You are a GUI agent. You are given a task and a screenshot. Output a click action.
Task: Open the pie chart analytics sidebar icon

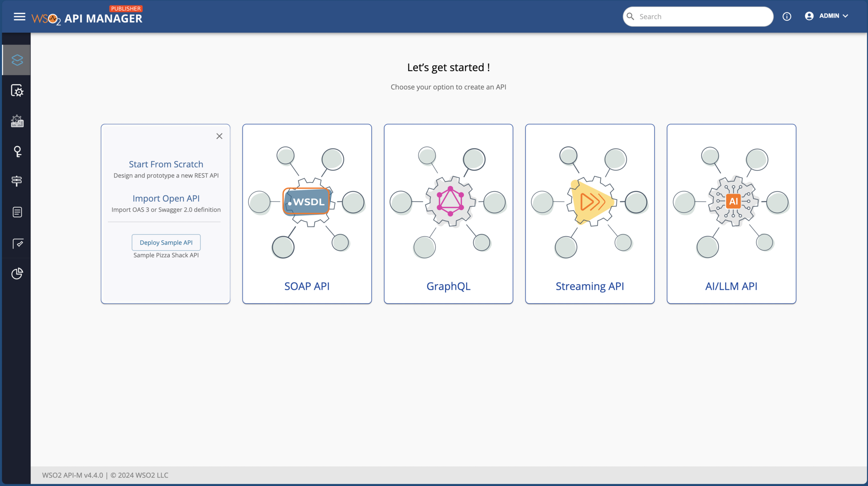pos(17,273)
